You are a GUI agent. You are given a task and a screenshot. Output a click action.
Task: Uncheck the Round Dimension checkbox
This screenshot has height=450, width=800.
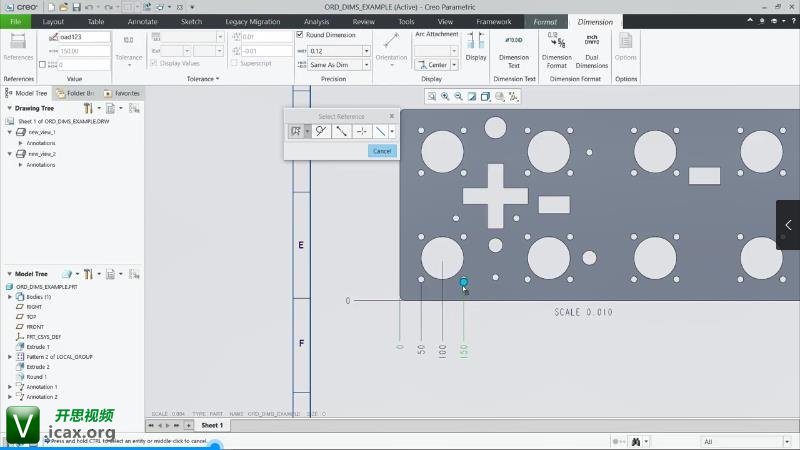(300, 35)
